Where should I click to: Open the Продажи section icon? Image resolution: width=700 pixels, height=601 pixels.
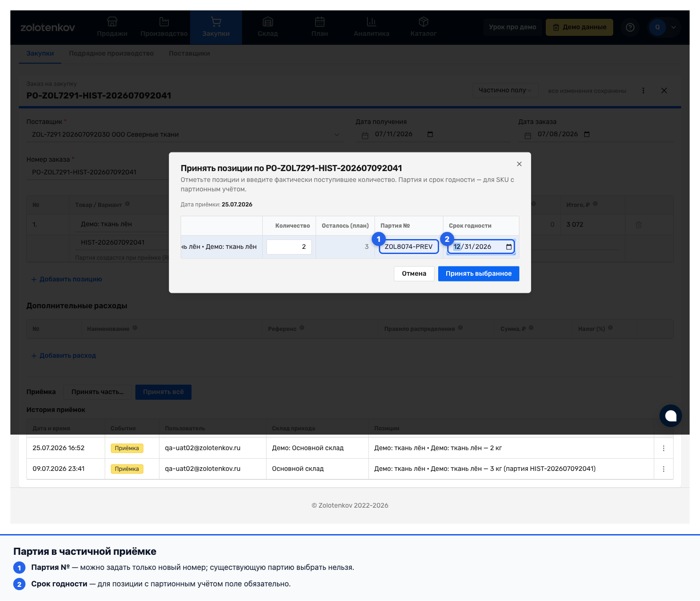(x=112, y=22)
